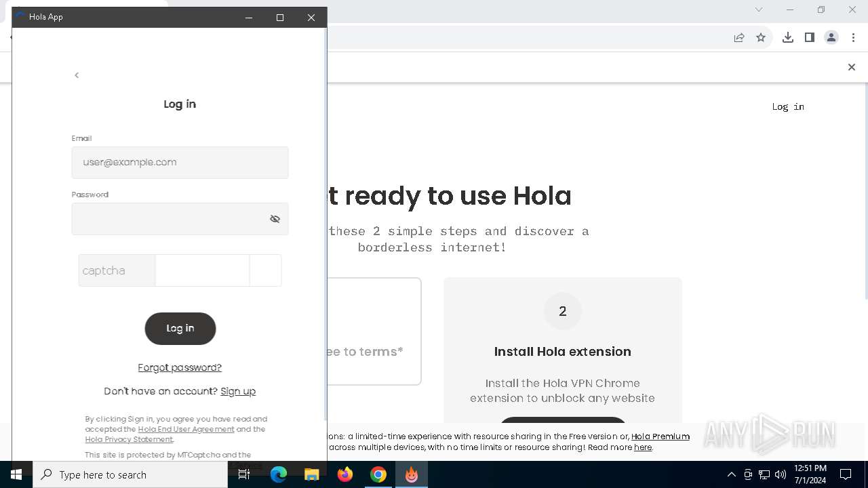Open Hola Premium link in Chrome
868x488 pixels.
660,436
